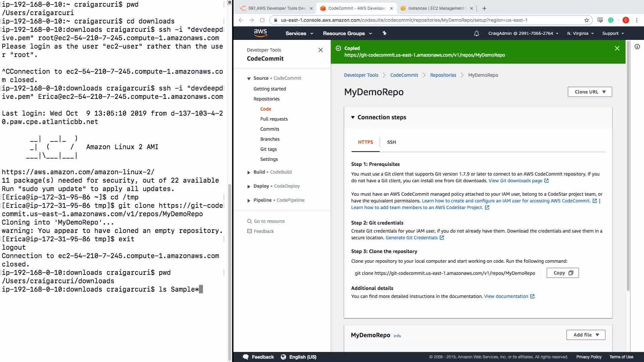Open the notifications bell icon

(x=476, y=34)
